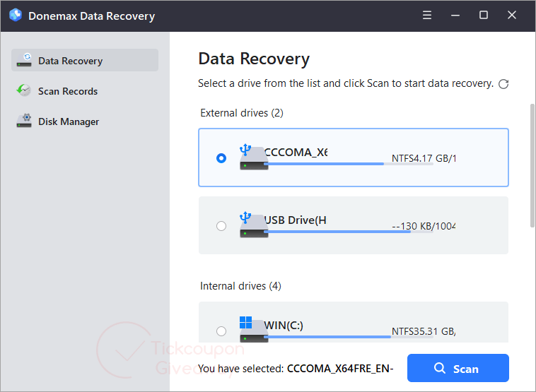Screen dimensions: 536x392
Task: Click the 'NTFS4.17 GB/1' size text
Action: tap(424, 158)
